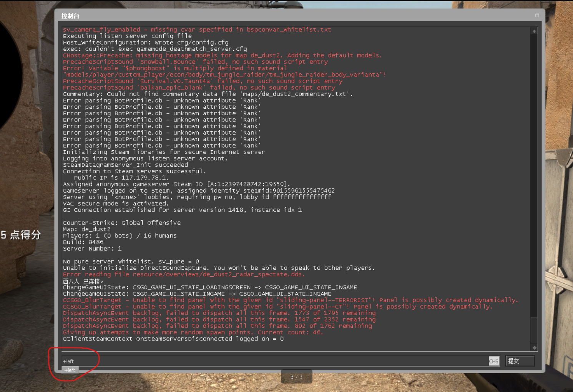Select the '西八人 已连接。' line
573x392 pixels.
83,281
